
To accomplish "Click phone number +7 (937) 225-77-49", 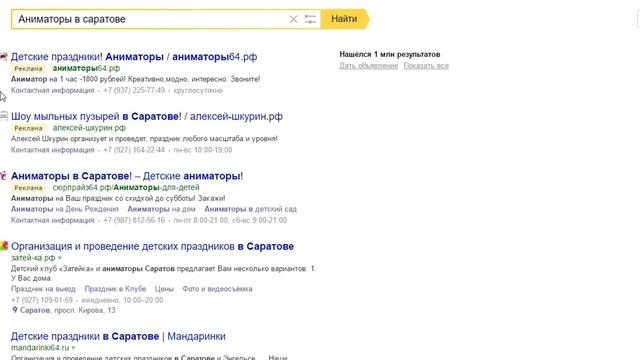I will (134, 90).
